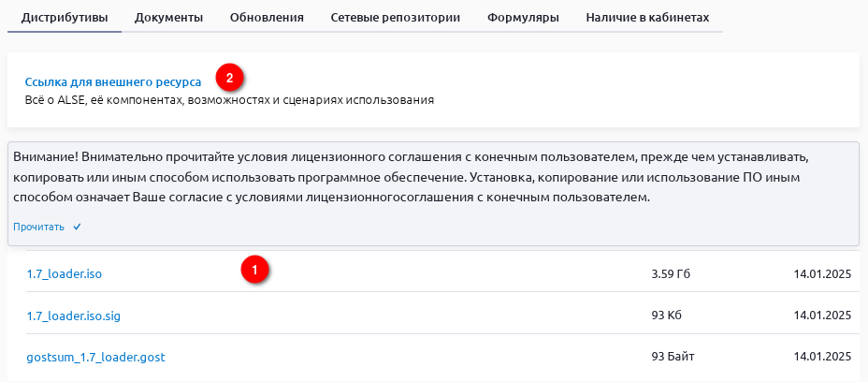The image size is (868, 382).
Task: Select the Сетевые репозитории tab
Action: tap(396, 18)
